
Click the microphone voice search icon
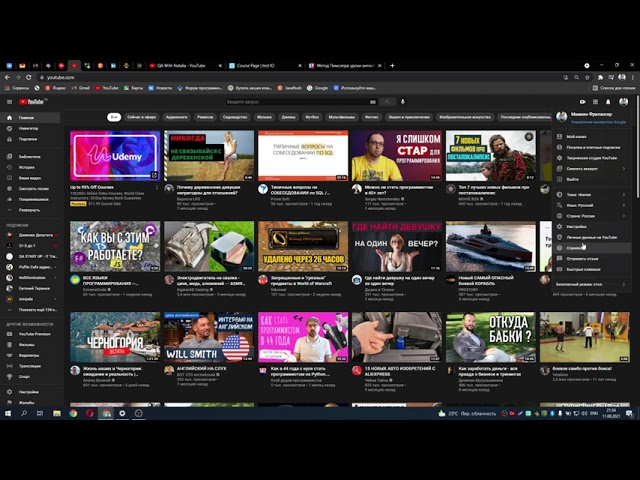403,102
